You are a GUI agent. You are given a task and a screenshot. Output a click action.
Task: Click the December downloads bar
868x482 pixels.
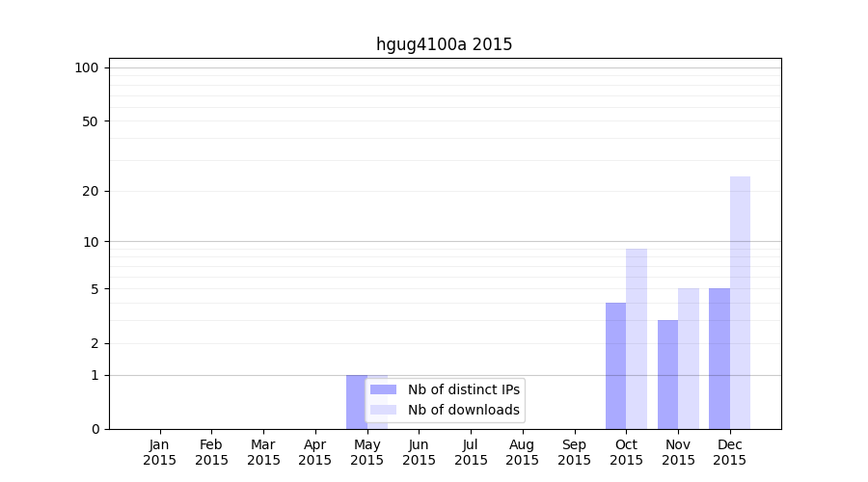740,303
